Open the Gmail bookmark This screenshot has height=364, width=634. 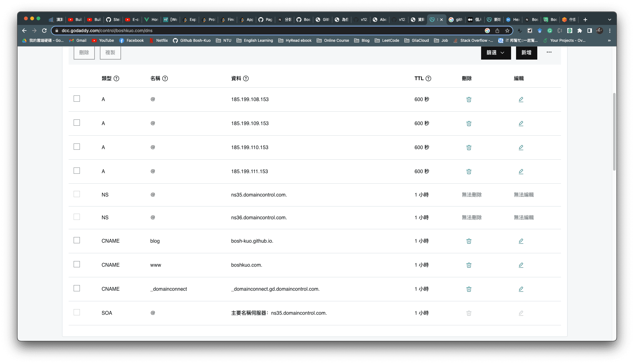click(x=78, y=41)
